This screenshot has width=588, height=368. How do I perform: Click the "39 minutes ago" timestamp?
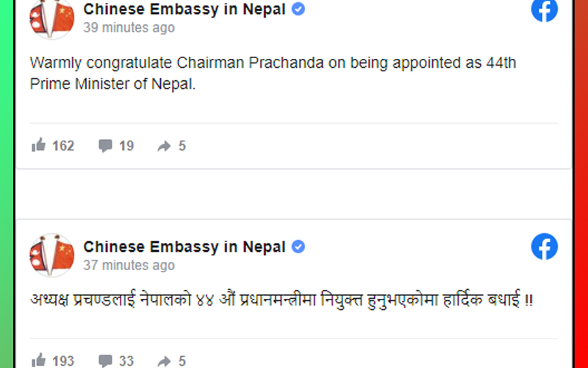pyautogui.click(x=129, y=28)
